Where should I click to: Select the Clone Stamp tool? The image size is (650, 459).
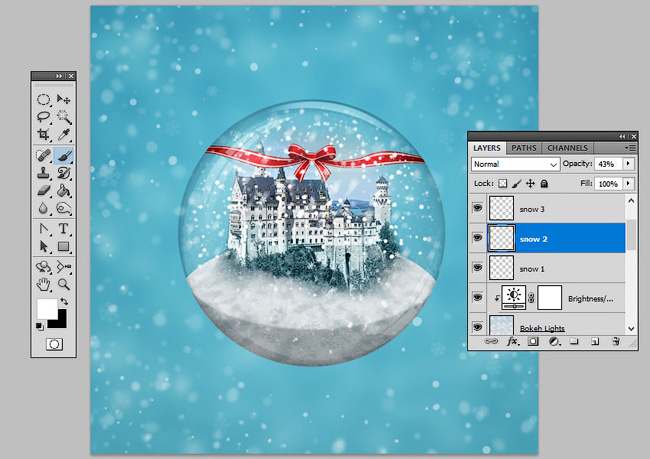coord(44,173)
